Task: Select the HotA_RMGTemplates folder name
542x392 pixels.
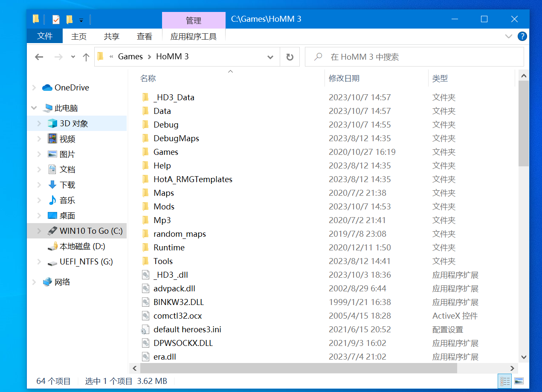Action: click(x=193, y=180)
